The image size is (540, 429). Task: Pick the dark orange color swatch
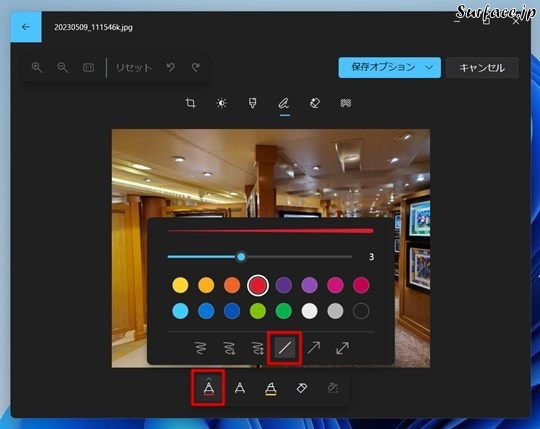pyautogui.click(x=232, y=285)
